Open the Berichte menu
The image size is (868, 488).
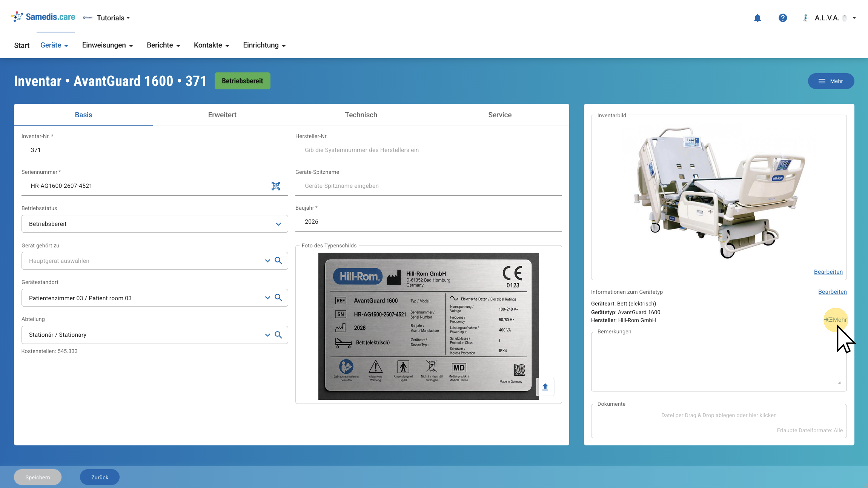163,45
